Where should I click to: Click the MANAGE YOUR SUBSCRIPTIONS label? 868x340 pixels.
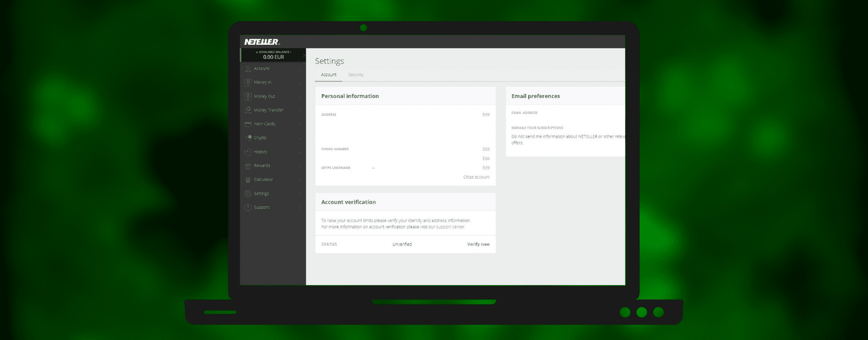(x=537, y=127)
